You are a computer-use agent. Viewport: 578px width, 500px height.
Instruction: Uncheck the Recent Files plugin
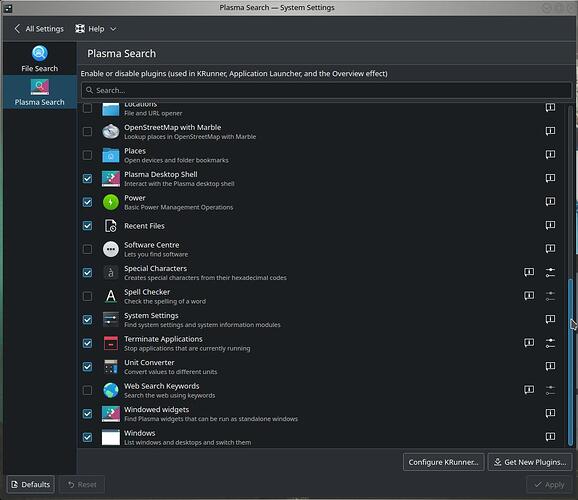pos(87,226)
